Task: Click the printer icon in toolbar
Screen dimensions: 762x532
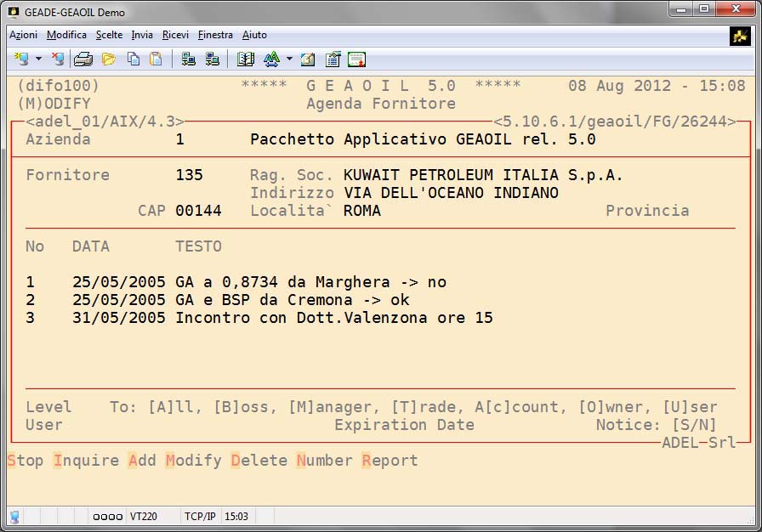Action: click(82, 59)
